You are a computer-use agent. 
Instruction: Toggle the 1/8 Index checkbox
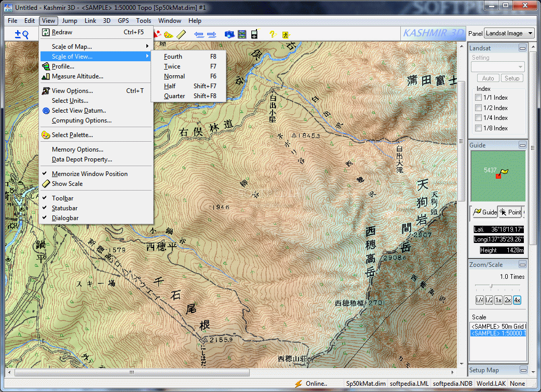[478, 128]
